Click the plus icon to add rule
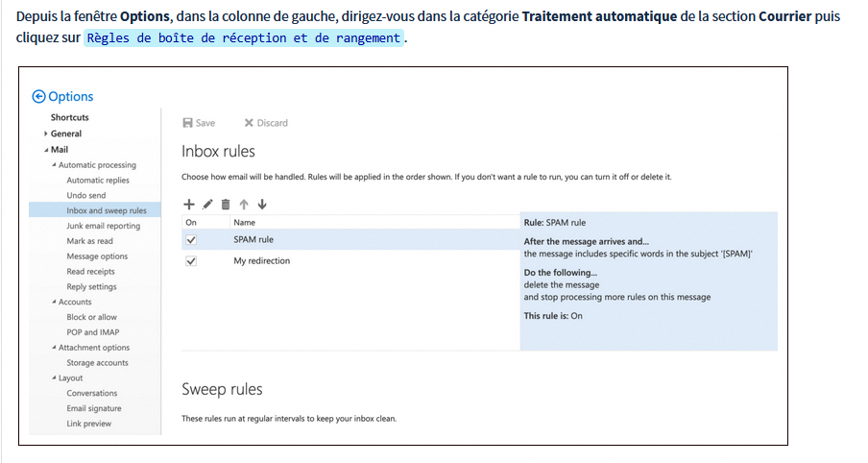Viewport: 868px width, 463px height. (x=189, y=204)
